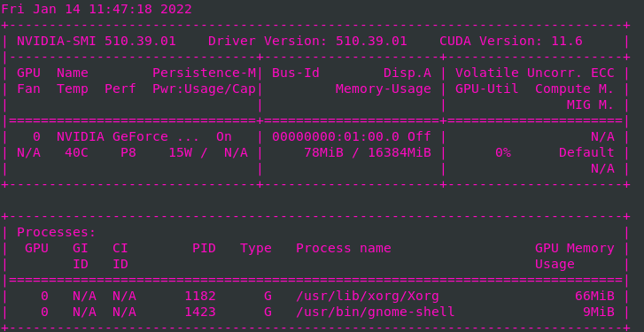The image size is (644, 332).
Task: Click the bus id "00000000:01:00.0"
Action: 336,136
